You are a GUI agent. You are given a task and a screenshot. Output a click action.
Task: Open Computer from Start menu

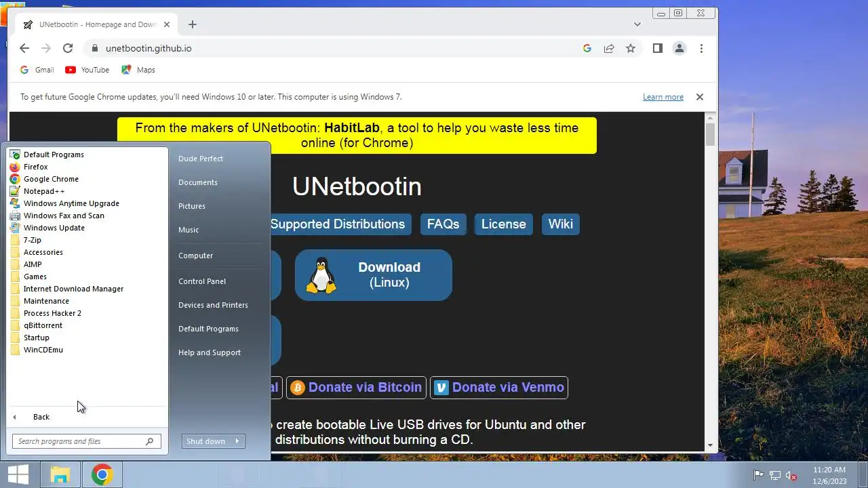[196, 256]
